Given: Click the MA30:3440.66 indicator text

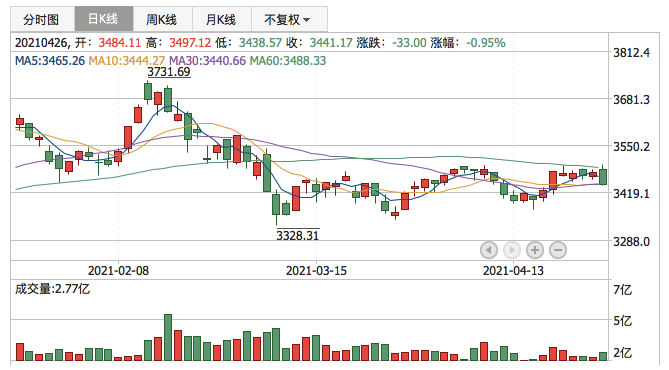Looking at the screenshot, I should pos(207,61).
